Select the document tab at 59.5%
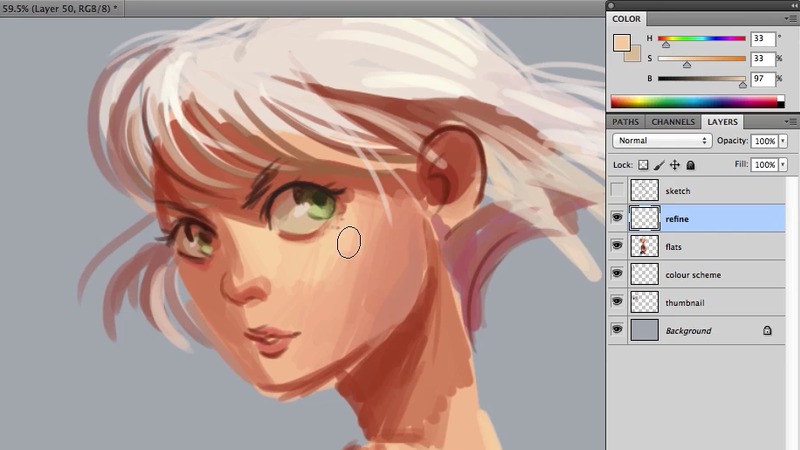800x450 pixels. coord(60,8)
